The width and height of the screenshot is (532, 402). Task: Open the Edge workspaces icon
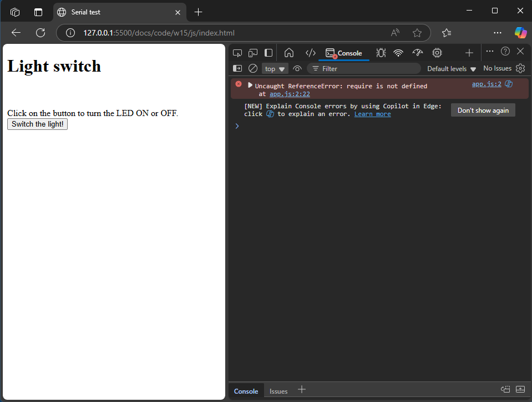coord(15,12)
